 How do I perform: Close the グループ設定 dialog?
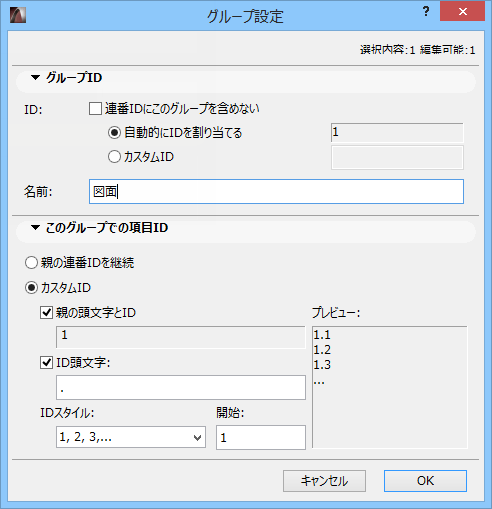[x=462, y=12]
